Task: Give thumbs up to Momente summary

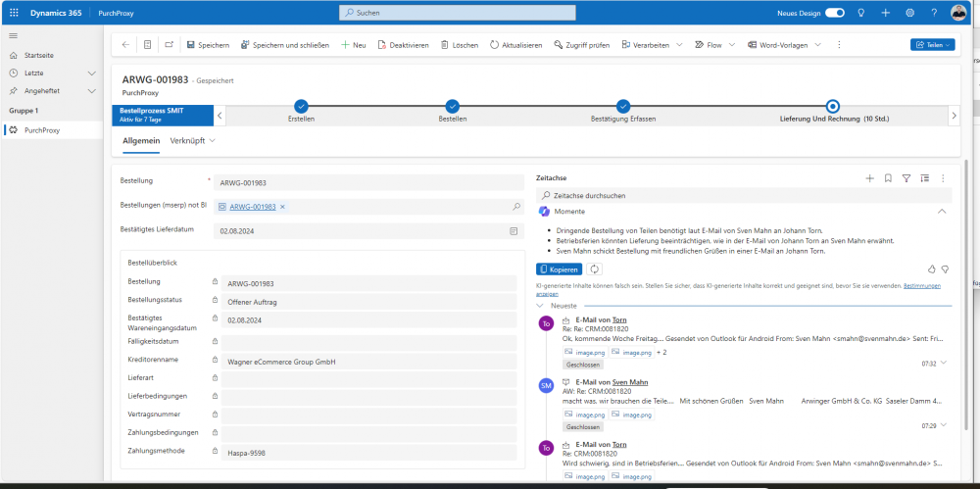Action: pyautogui.click(x=931, y=269)
